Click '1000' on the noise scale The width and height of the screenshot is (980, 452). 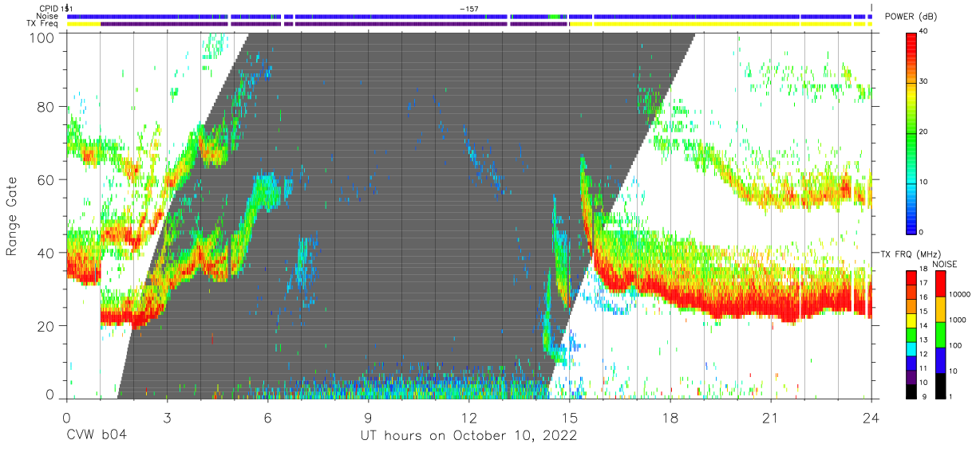pyautogui.click(x=957, y=320)
